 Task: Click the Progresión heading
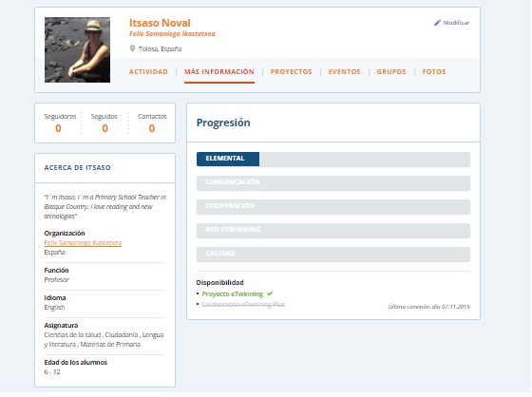tap(223, 123)
